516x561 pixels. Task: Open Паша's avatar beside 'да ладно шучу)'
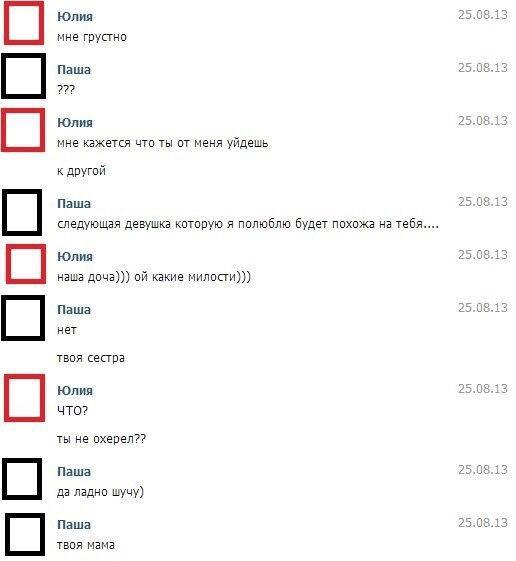[x=22, y=479]
